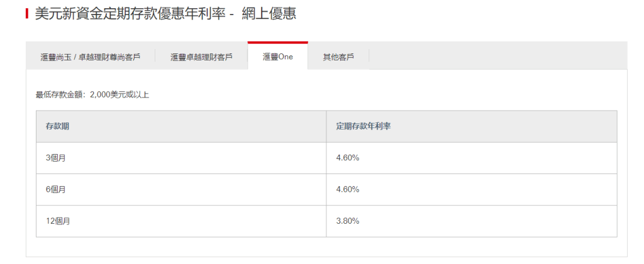Click the 2,000美元或以上 amount text

[x=119, y=95]
